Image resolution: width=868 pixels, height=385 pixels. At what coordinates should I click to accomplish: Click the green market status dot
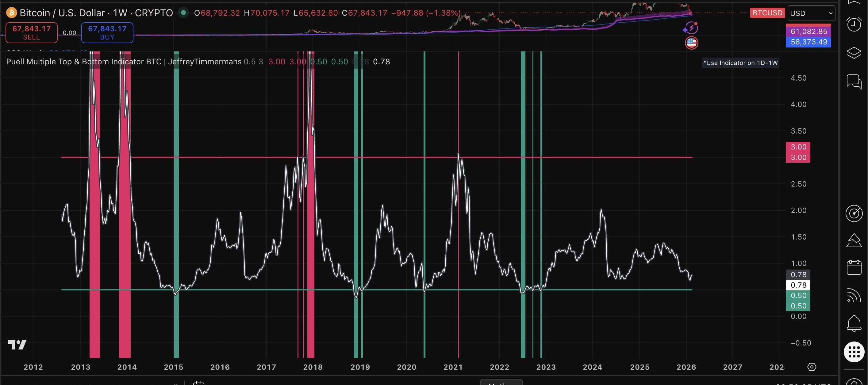[183, 13]
